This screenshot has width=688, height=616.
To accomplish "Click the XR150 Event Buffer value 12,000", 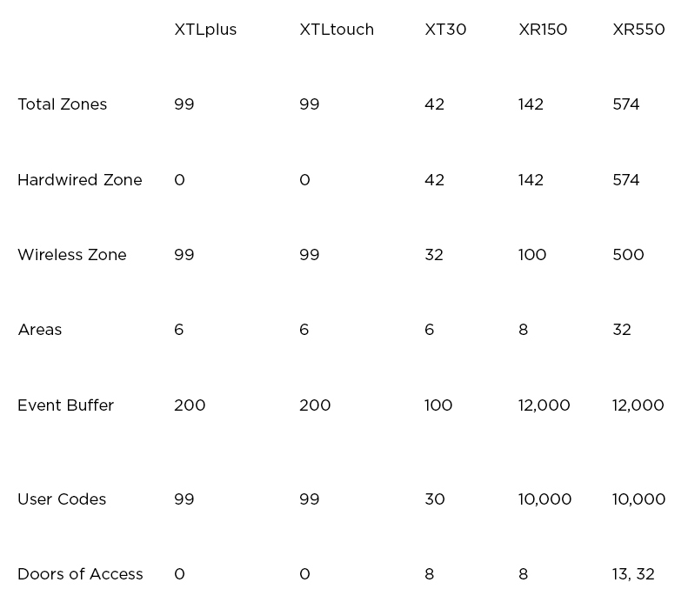I will tap(544, 405).
